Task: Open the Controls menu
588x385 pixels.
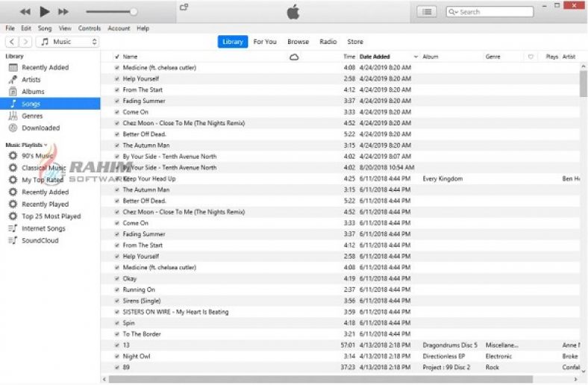Action: (90, 28)
